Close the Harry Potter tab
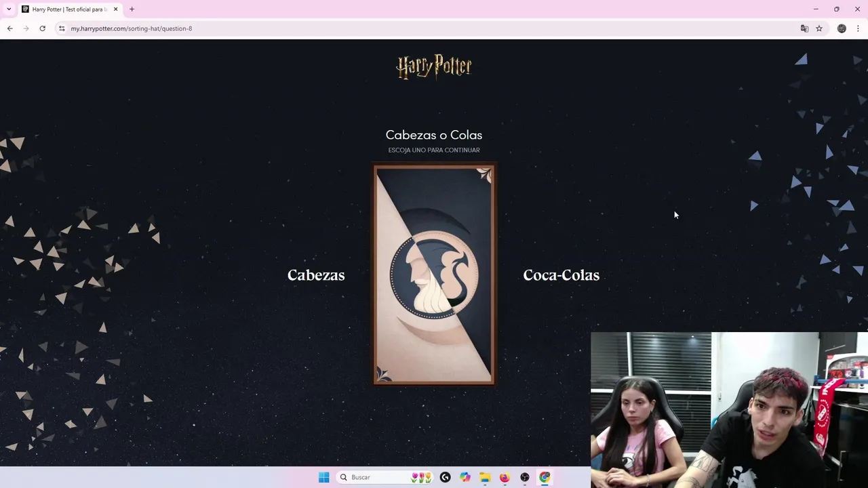This screenshot has height=488, width=868. tap(115, 9)
